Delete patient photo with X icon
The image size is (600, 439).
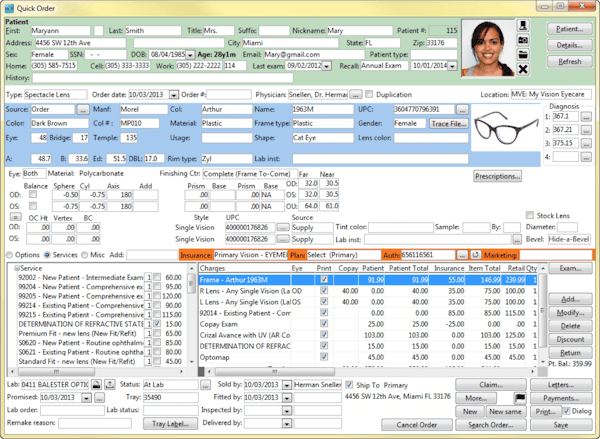point(524,68)
